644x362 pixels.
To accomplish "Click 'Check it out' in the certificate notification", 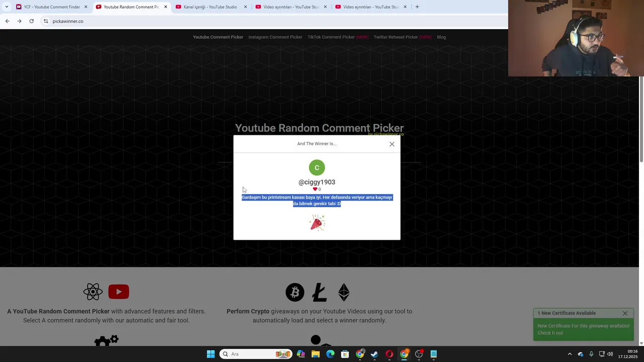I will [550, 333].
